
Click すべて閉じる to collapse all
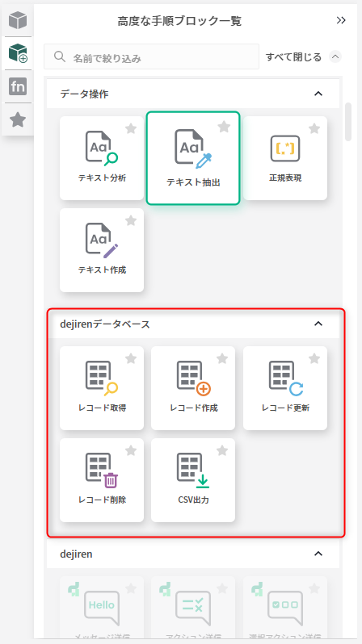pos(293,56)
